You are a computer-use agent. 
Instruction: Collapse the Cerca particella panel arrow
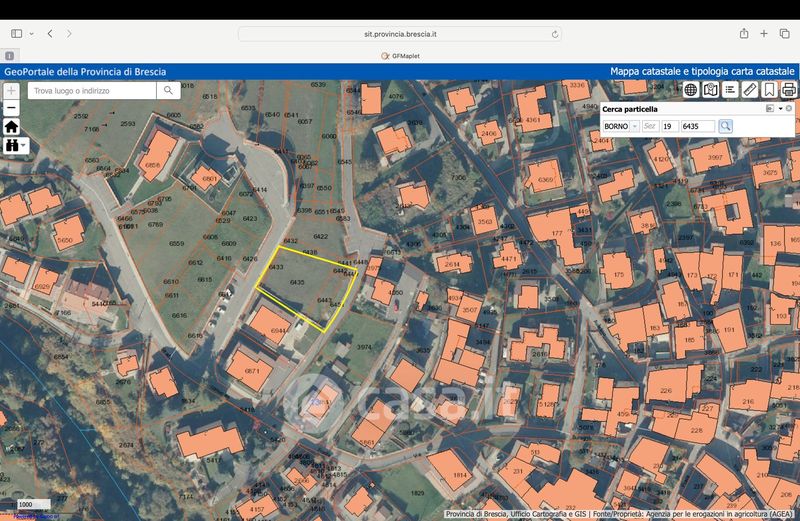coord(779,108)
